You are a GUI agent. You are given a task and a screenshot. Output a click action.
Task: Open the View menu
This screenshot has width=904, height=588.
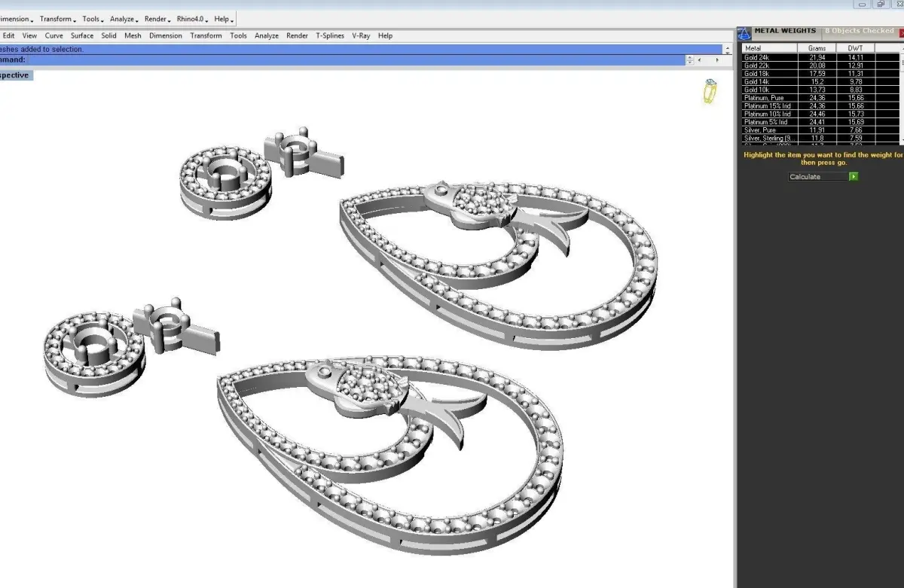point(29,35)
